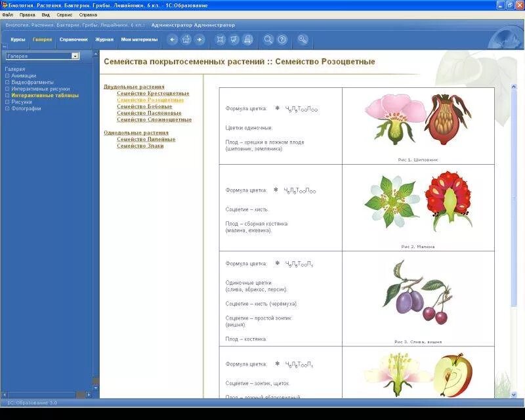Screen dimensions: 525x420
Task: Click the caption Рис 1. Шиповник
Action: pos(417,159)
